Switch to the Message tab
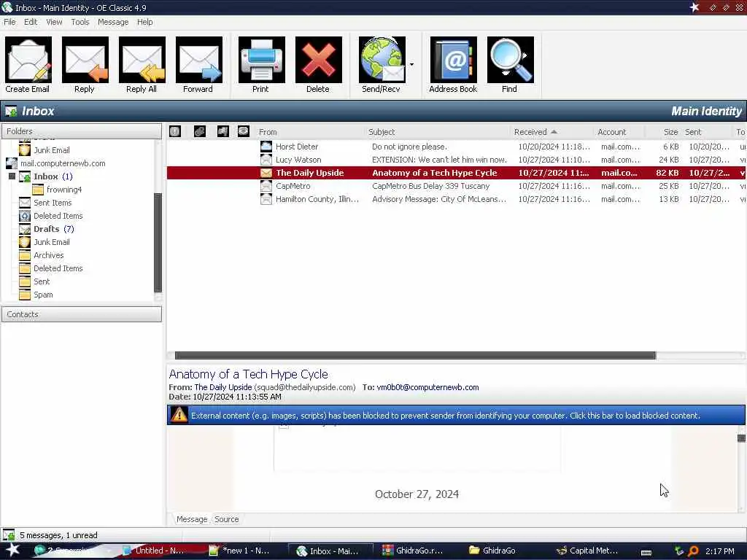Screen dimensions: 747x560 192,519
